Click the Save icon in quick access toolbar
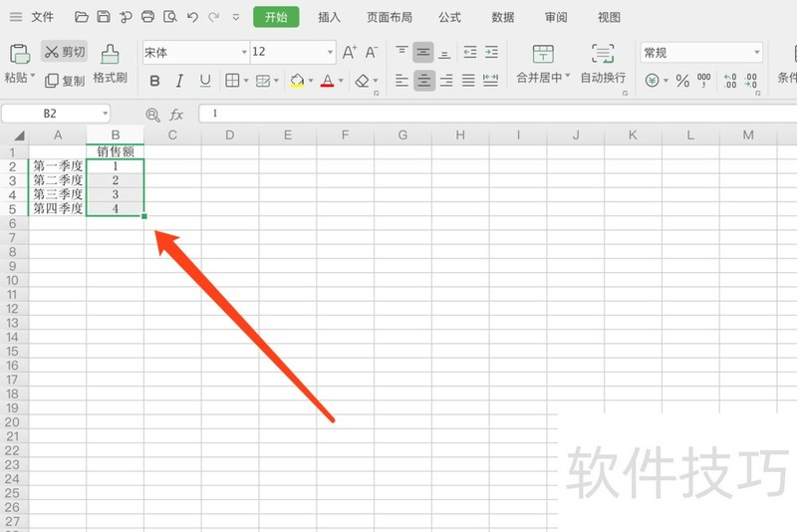797x532 pixels. tap(104, 17)
